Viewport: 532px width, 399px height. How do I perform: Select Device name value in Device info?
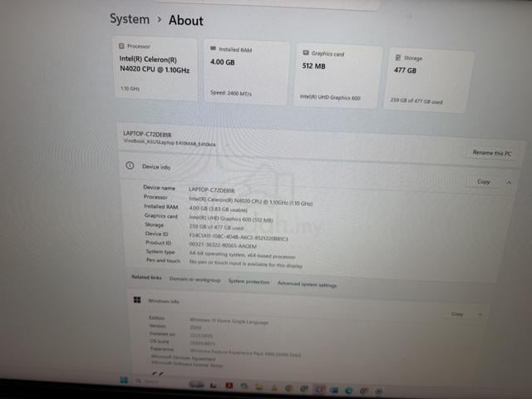tap(212, 190)
